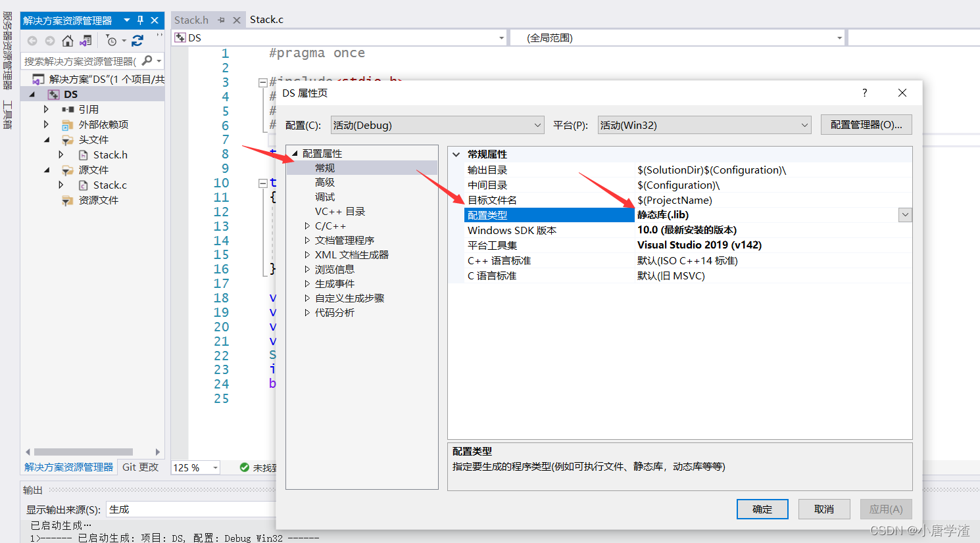
Task: Expand the 外部依赖项 node
Action: pyautogui.click(x=46, y=124)
